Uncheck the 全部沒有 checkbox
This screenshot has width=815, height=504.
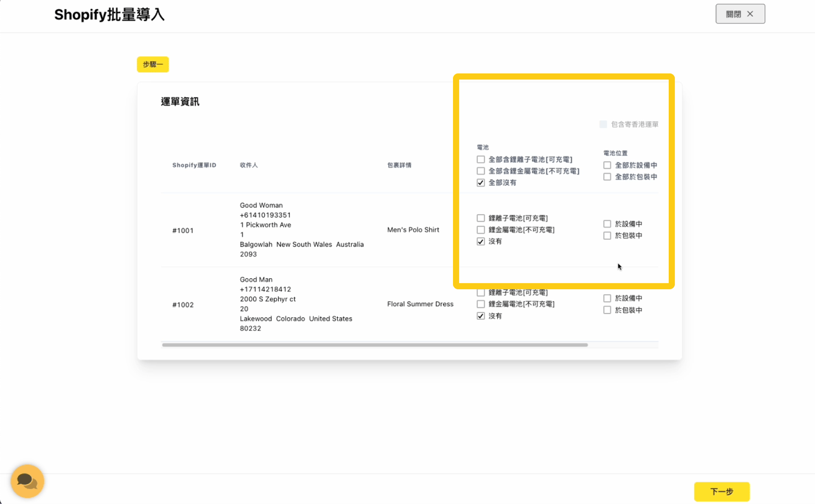481,183
